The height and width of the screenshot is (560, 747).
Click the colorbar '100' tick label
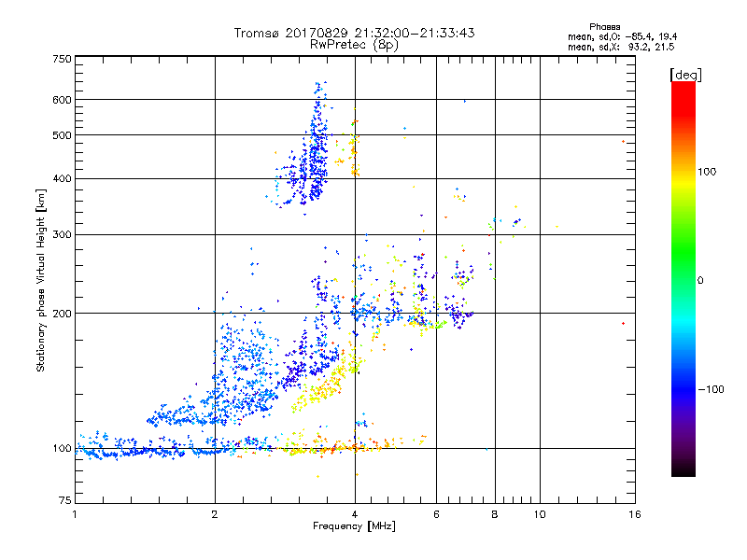pos(707,172)
